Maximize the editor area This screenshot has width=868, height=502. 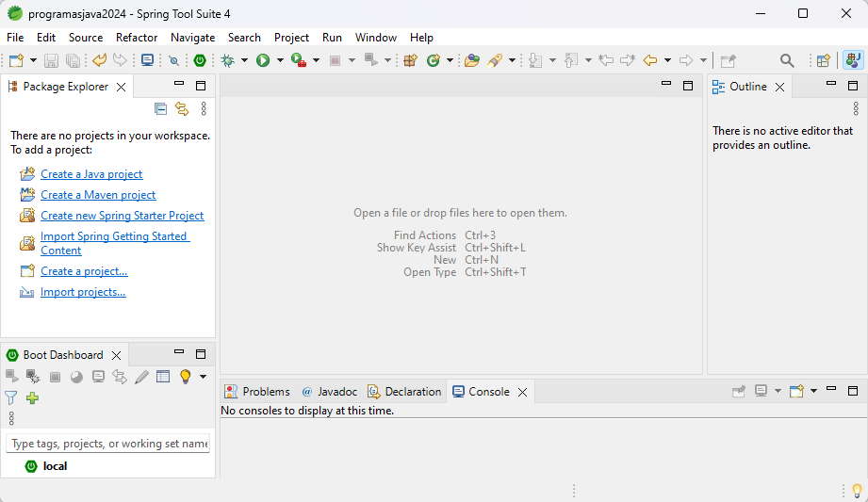click(688, 85)
